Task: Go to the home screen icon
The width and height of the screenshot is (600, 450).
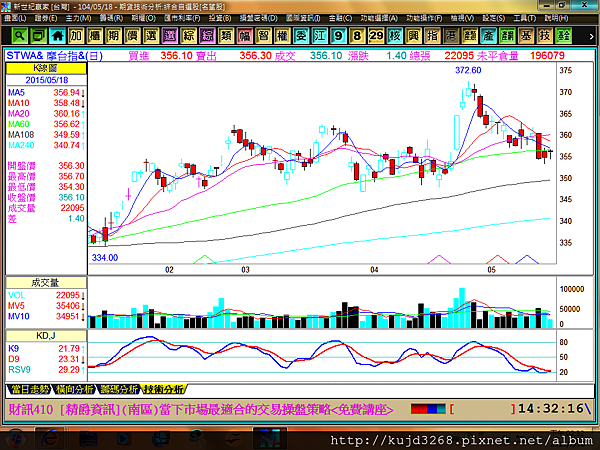Action: point(57,36)
